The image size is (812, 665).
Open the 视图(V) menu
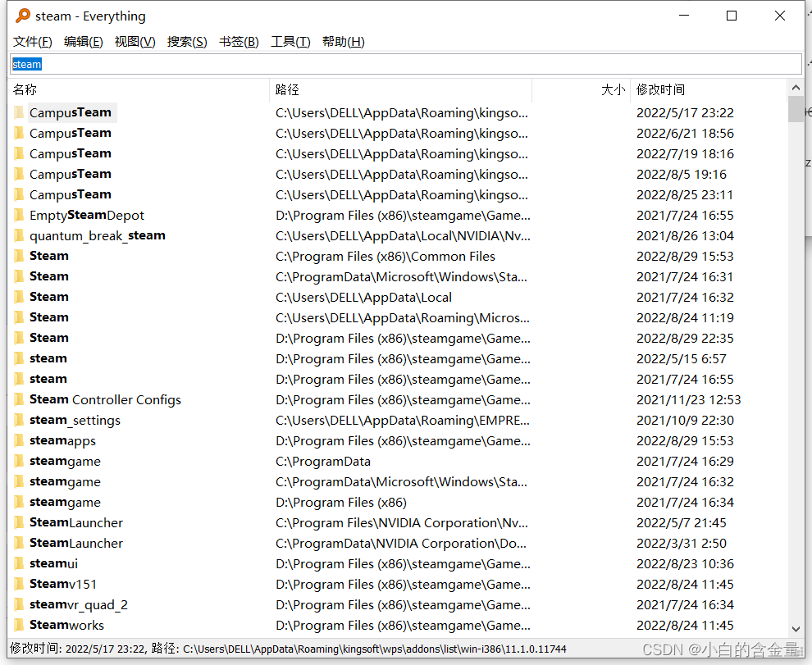135,42
